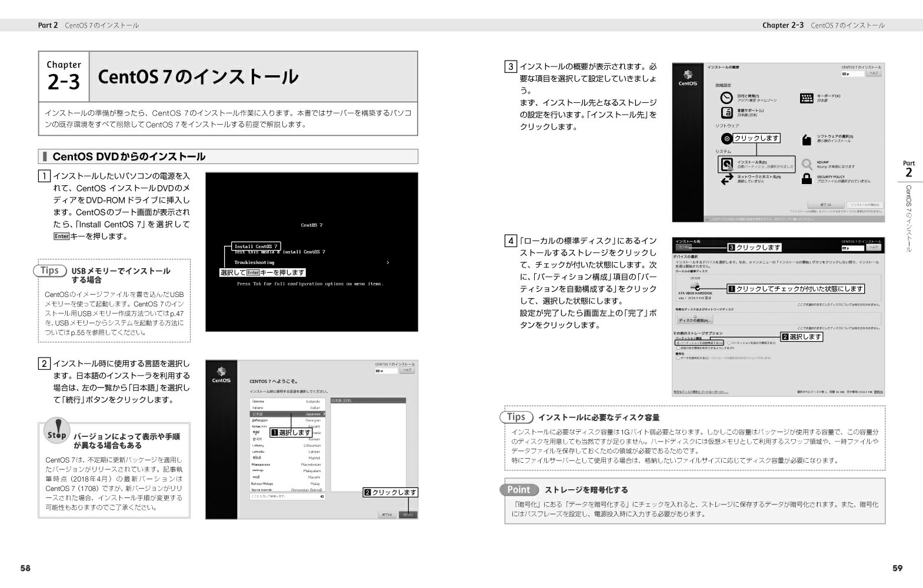Click the installation source disc icon
Image resolution: width=923 pixels, height=588 pixels.
[727, 139]
